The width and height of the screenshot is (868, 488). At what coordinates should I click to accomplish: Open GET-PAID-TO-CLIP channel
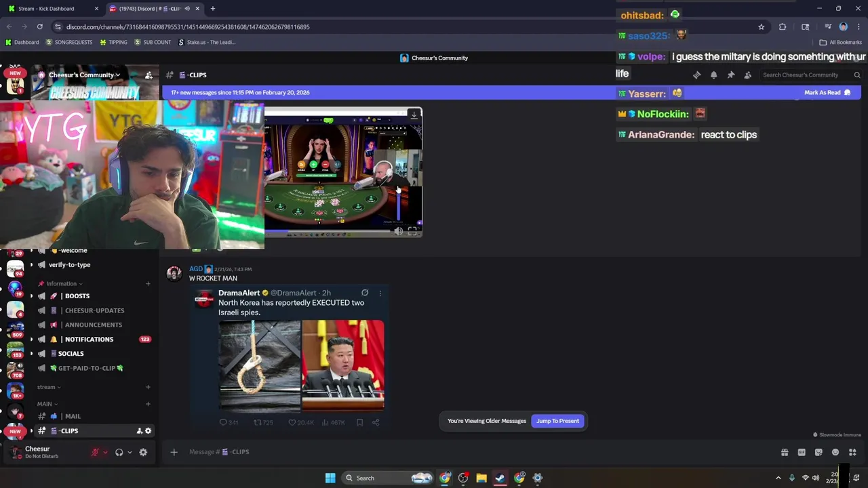click(x=94, y=368)
